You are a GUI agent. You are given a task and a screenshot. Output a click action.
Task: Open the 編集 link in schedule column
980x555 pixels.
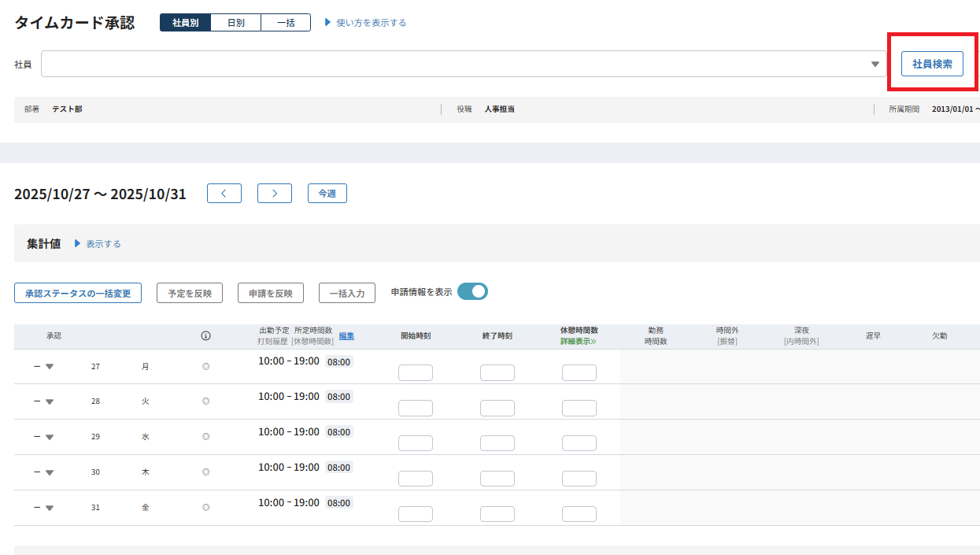(x=346, y=336)
